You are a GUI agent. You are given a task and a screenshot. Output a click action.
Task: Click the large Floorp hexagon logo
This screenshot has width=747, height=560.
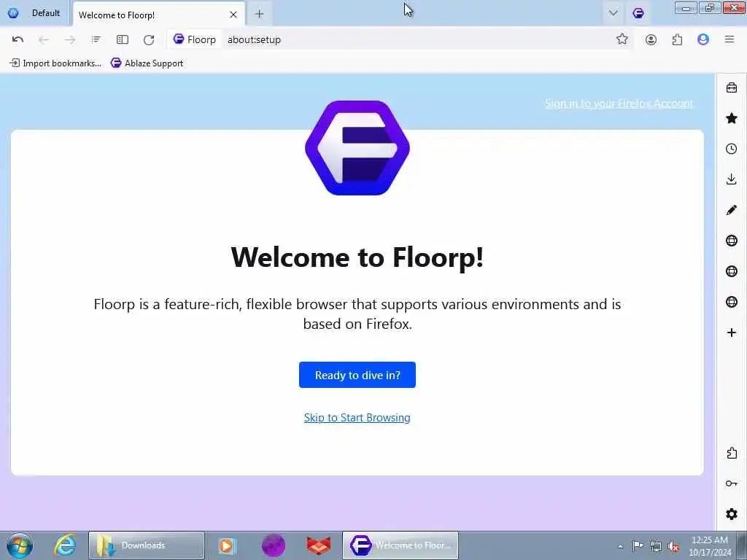[357, 147]
